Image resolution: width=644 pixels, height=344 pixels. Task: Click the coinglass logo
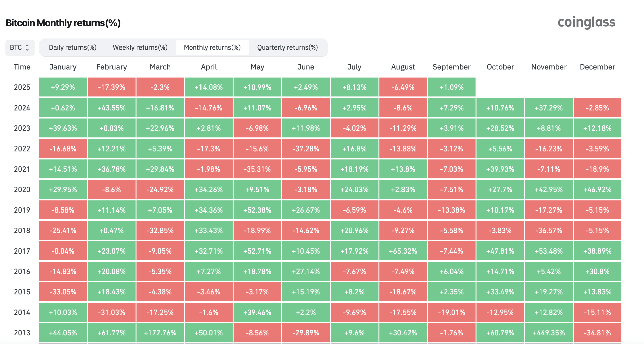[586, 22]
